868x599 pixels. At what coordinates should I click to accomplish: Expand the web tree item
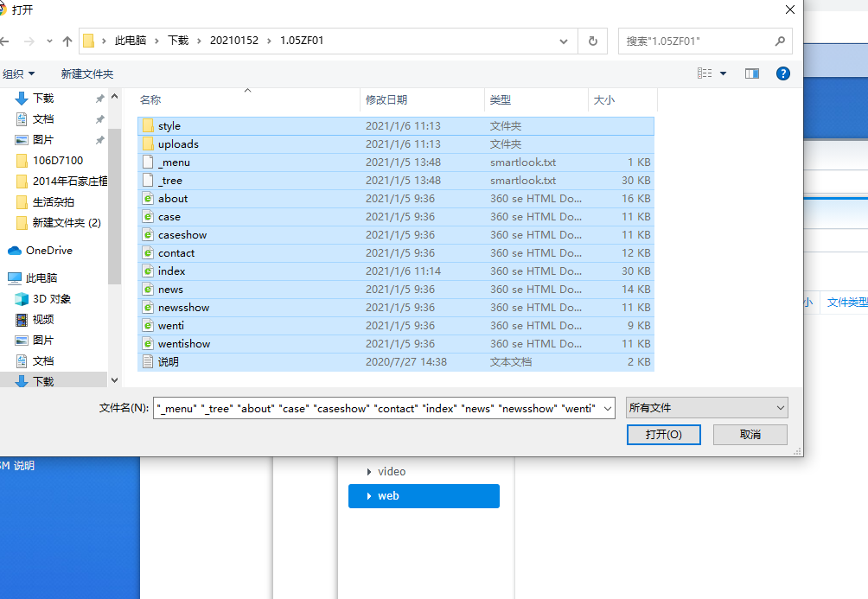[x=370, y=496]
